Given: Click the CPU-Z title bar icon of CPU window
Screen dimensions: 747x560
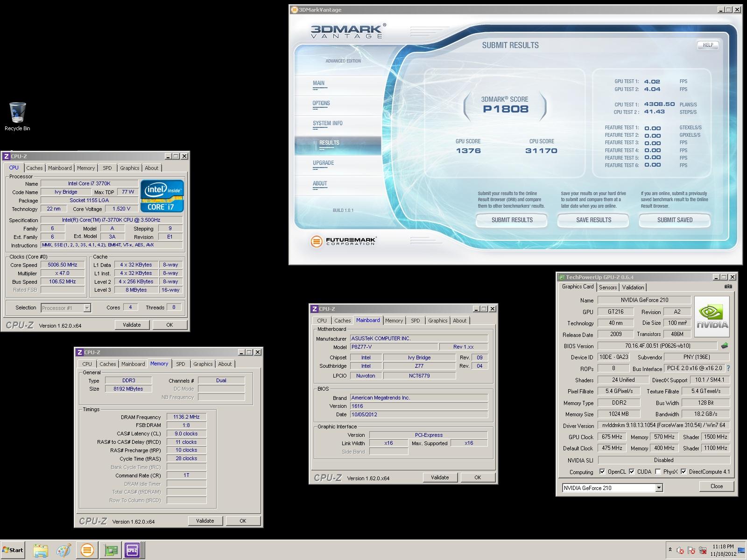Looking at the screenshot, I should [x=7, y=156].
